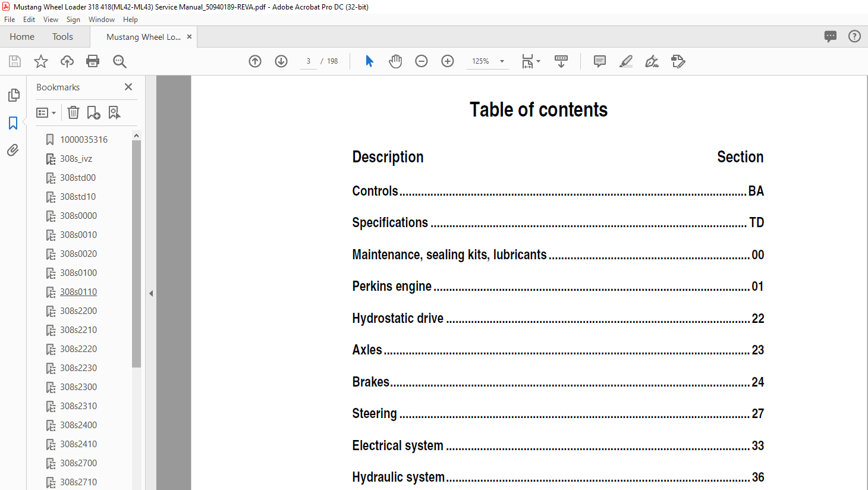Close the Bookmarks panel

(x=128, y=87)
